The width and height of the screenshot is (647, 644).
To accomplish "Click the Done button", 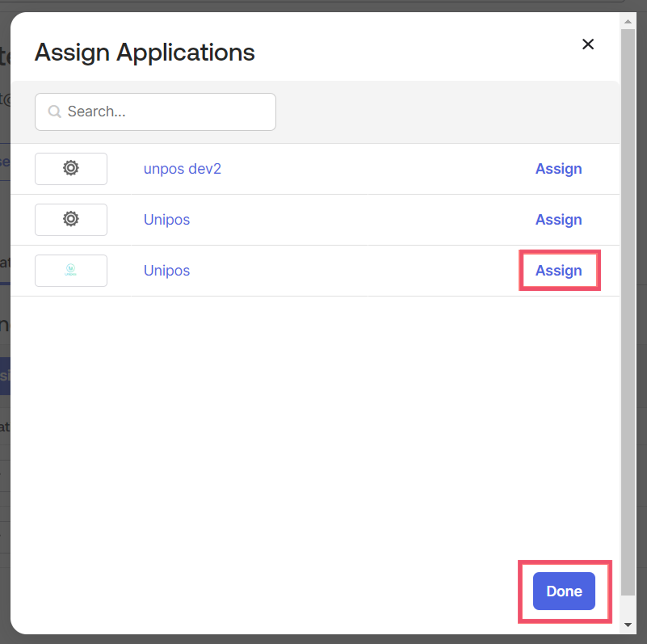I will (x=564, y=591).
